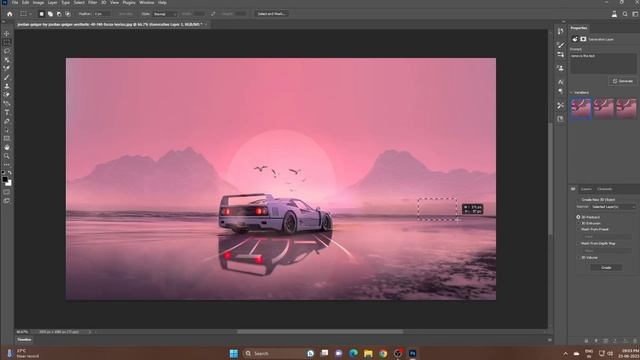Open the File menu
Screen dimensions: 640x360
coord(15,2)
